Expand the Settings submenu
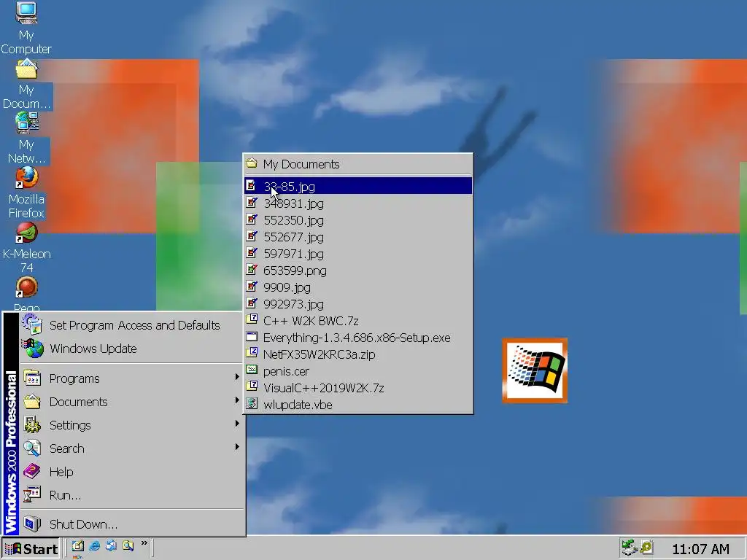The height and width of the screenshot is (560, 747). click(132, 425)
